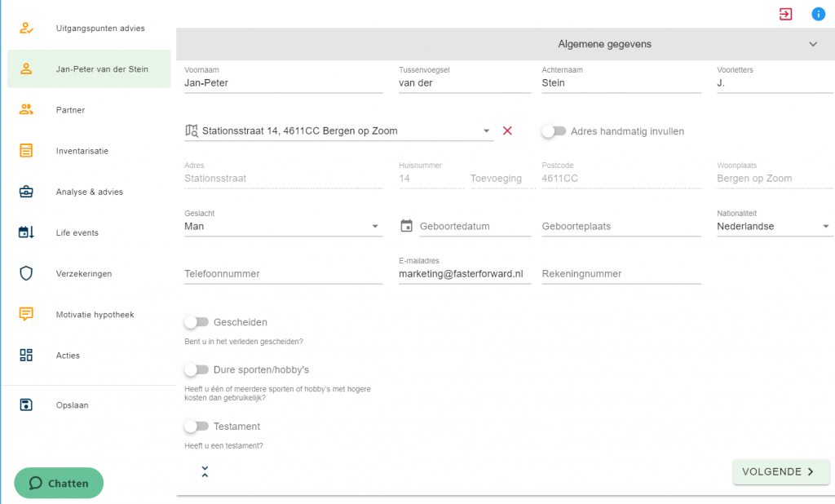This screenshot has width=835, height=504.
Task: Click the red logout icon
Action: click(x=785, y=14)
